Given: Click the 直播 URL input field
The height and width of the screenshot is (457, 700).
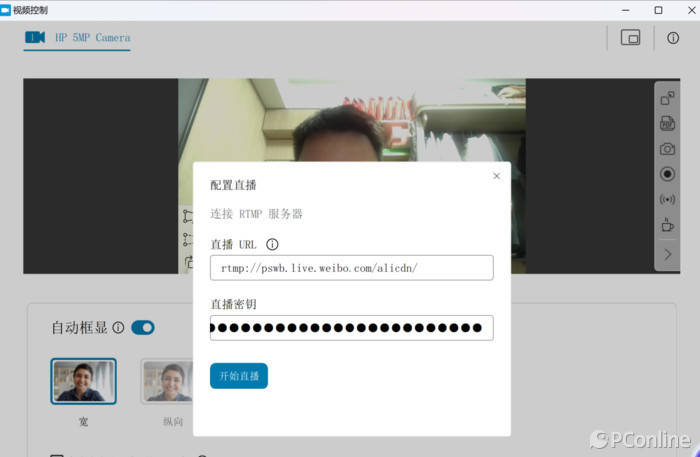Looking at the screenshot, I should [x=351, y=268].
